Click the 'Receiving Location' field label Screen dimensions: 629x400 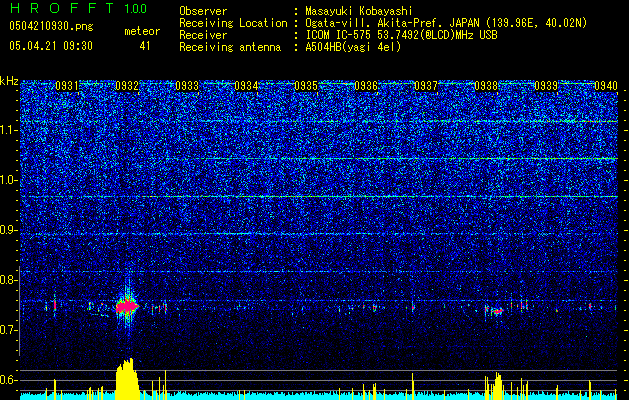point(233,23)
